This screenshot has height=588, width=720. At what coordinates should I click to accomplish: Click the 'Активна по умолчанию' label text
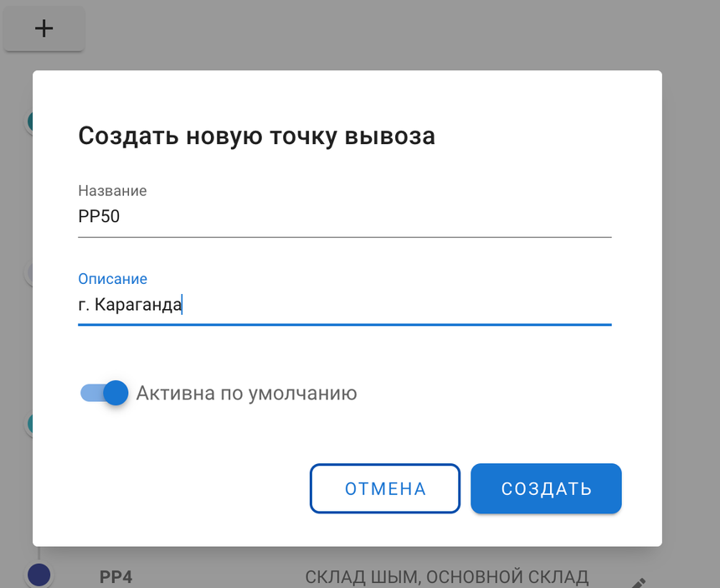246,393
